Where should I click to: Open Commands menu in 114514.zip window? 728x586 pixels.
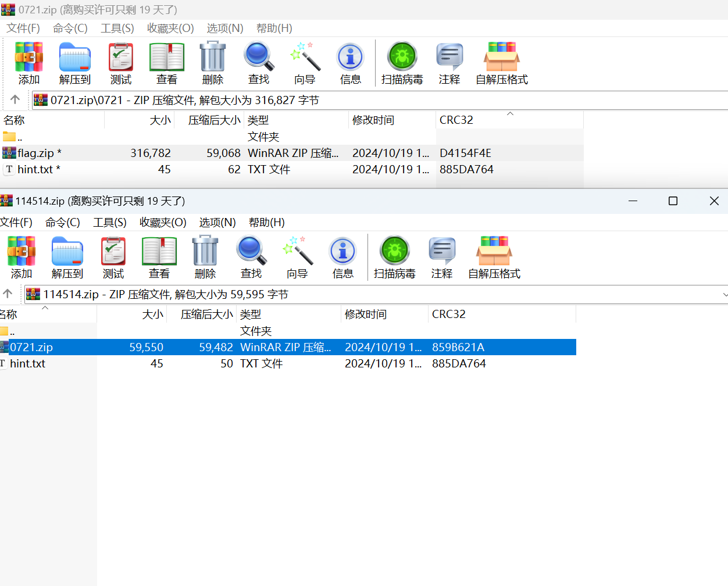tap(63, 222)
